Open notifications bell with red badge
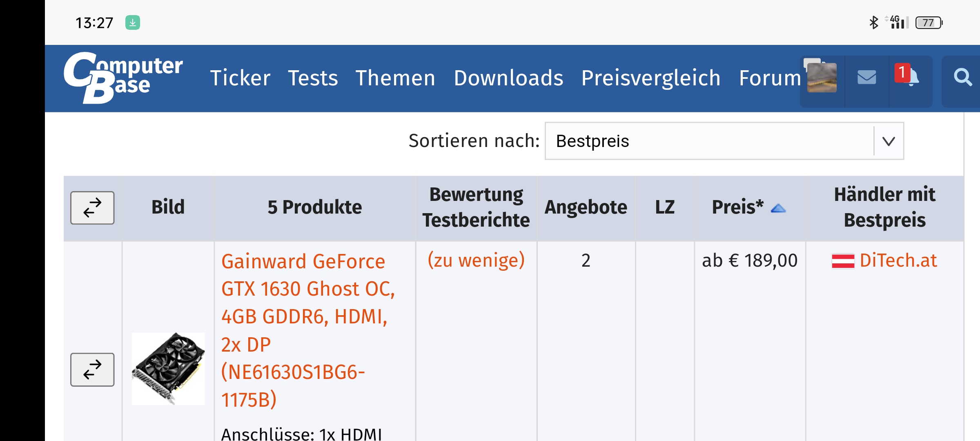 [910, 77]
